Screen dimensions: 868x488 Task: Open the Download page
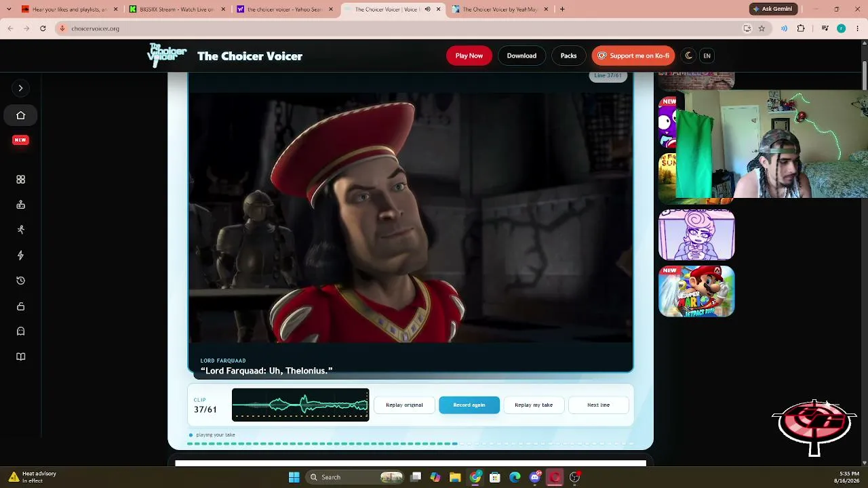click(x=521, y=56)
